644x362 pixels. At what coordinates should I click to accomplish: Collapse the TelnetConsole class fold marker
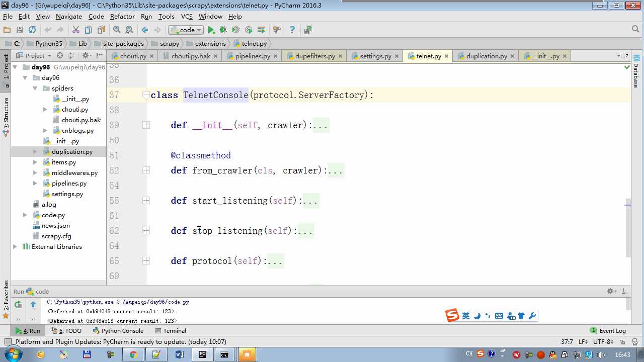click(146, 95)
